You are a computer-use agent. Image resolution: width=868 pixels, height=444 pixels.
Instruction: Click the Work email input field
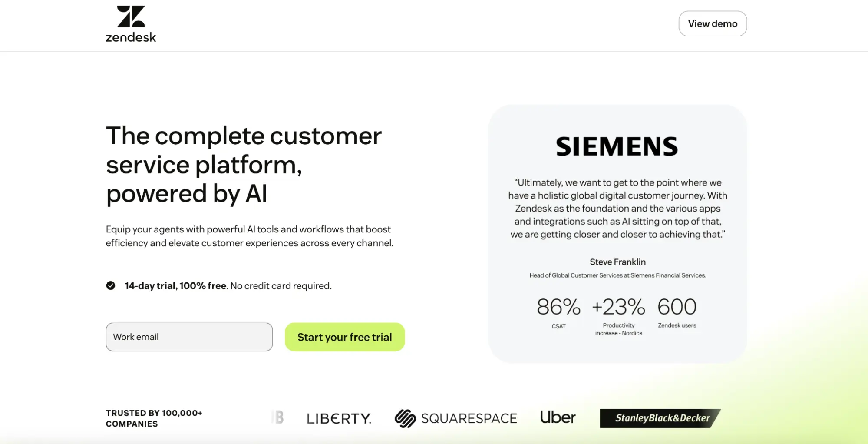tap(189, 337)
